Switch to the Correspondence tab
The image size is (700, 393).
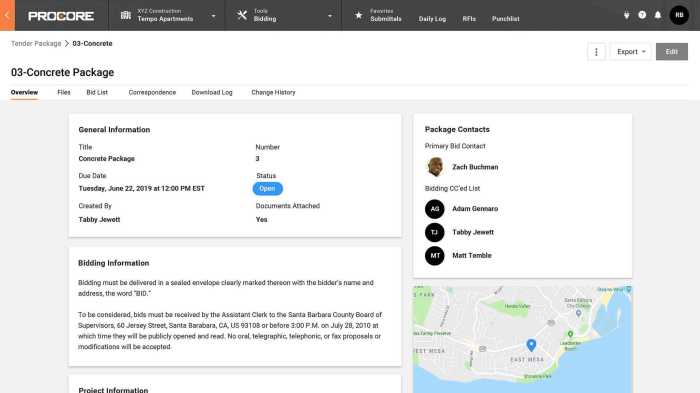tap(152, 92)
